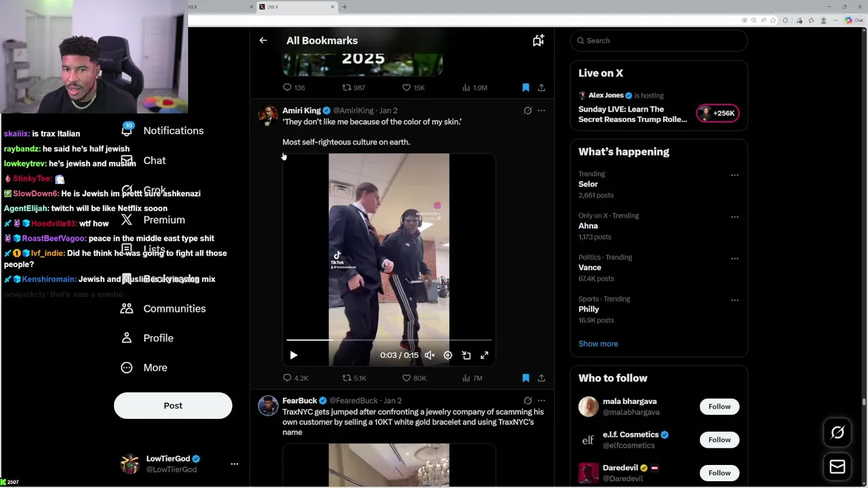Follow mala bhargava
Screen dimensions: 868x488
719,407
